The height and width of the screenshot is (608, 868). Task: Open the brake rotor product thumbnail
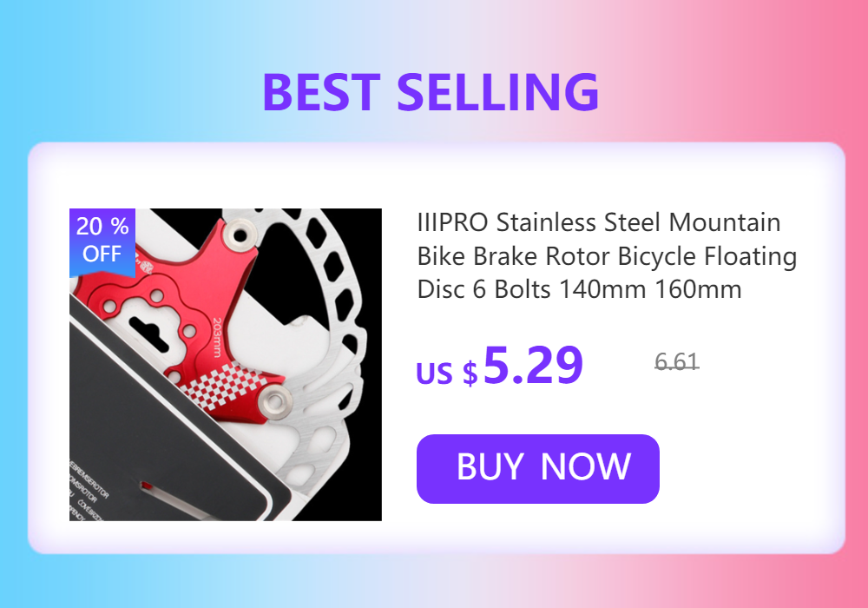click(226, 364)
